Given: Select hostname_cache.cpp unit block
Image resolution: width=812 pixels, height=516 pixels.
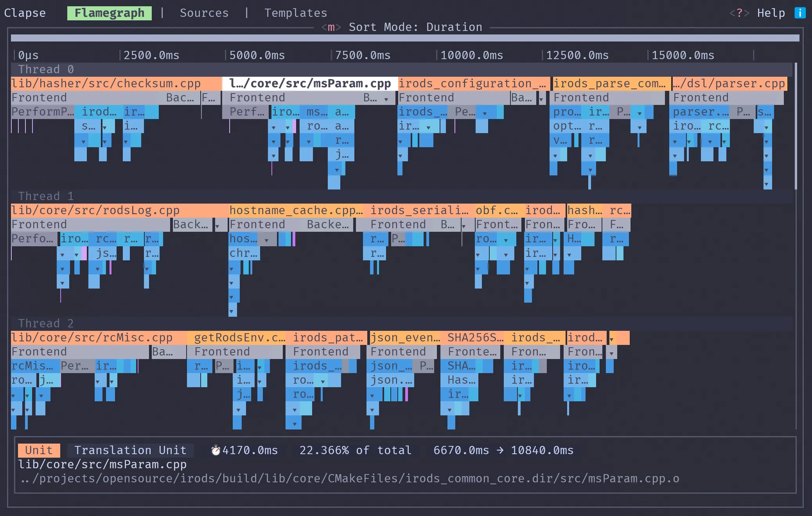Looking at the screenshot, I should (296, 210).
